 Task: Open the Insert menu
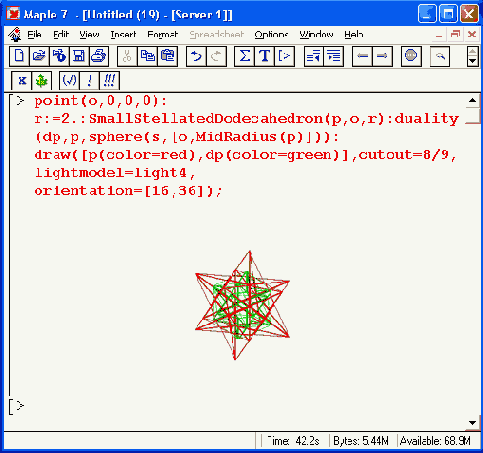point(123,34)
